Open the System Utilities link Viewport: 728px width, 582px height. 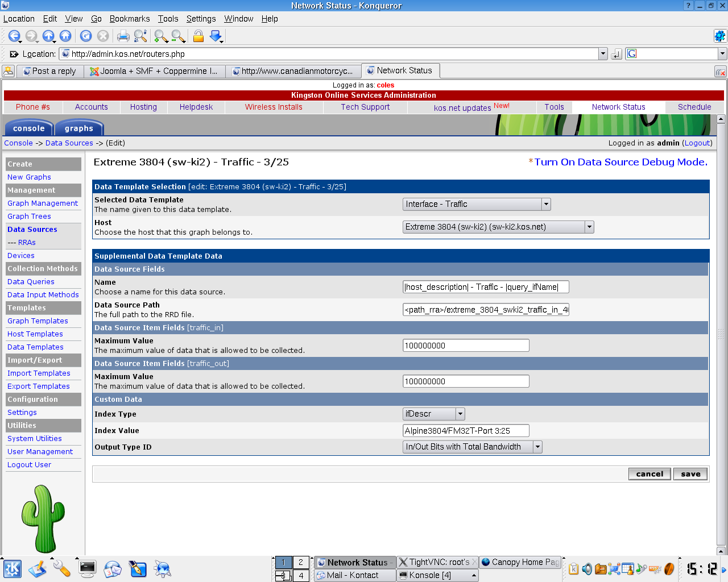(35, 438)
